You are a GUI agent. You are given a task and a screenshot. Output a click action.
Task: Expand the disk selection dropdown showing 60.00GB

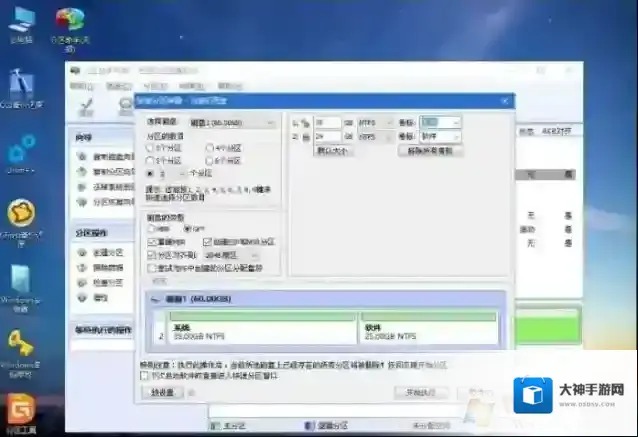239,122
